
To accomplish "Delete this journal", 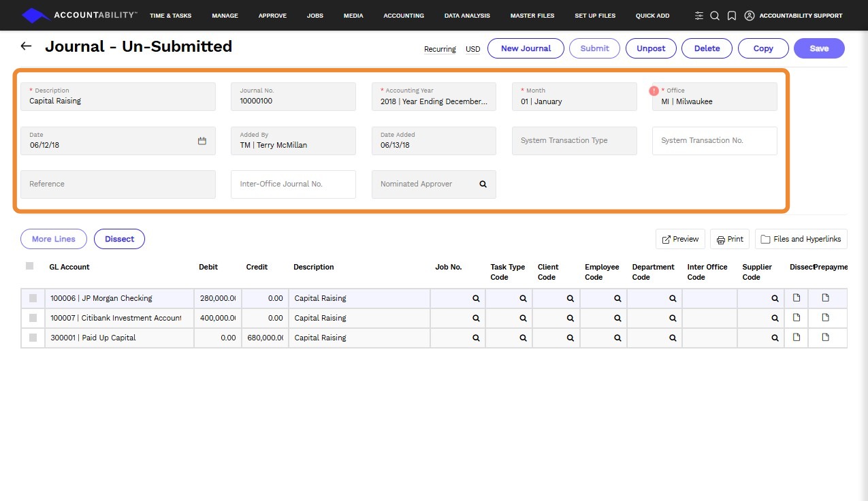I will [707, 48].
